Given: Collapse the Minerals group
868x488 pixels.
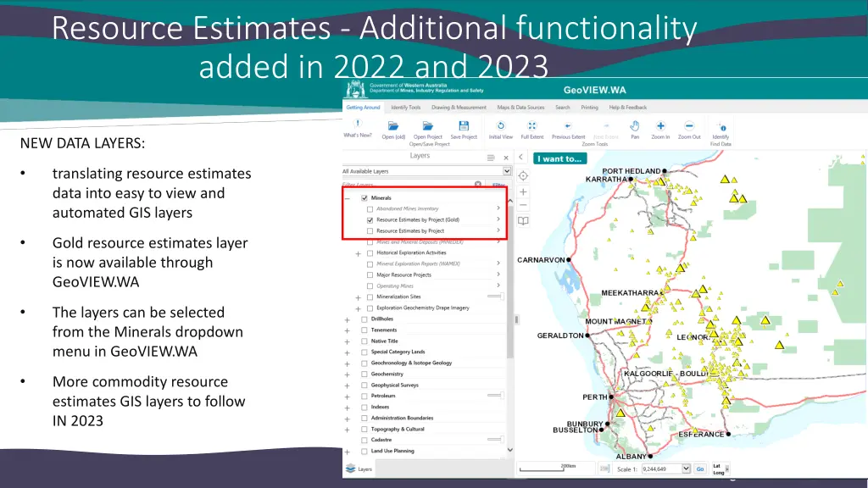Looking at the screenshot, I should point(347,198).
